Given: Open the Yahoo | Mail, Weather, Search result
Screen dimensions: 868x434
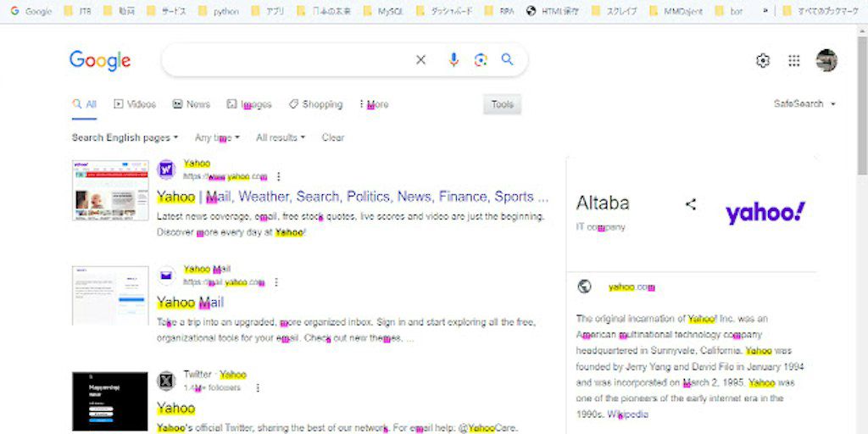Looking at the screenshot, I should click(353, 197).
